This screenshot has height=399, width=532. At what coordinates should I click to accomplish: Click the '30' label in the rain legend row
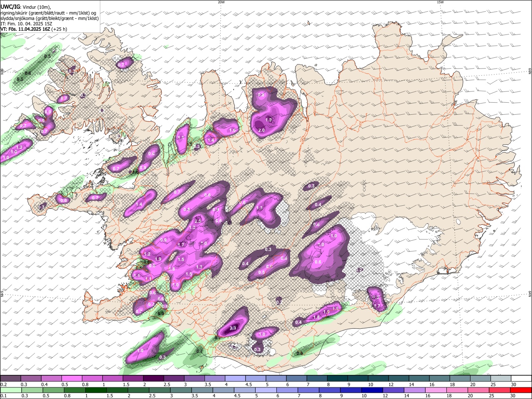[x=512, y=396]
